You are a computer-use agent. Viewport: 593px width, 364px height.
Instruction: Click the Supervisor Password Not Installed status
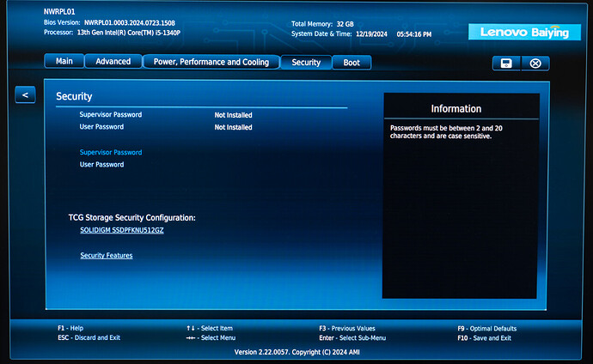point(233,114)
